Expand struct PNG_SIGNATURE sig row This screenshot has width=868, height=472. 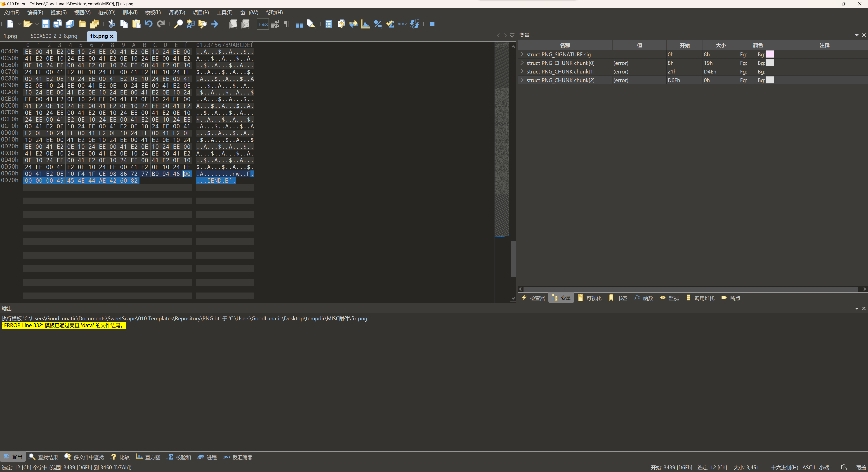tap(522, 54)
